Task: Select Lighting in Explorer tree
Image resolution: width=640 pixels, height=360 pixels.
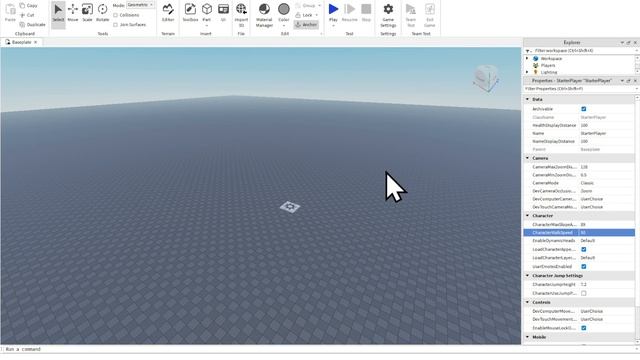Action: click(x=549, y=72)
